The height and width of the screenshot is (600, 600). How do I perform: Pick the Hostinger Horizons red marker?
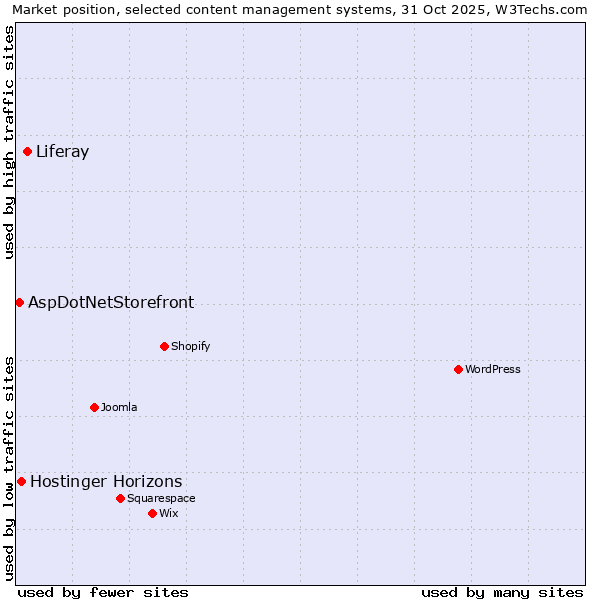coord(21,481)
